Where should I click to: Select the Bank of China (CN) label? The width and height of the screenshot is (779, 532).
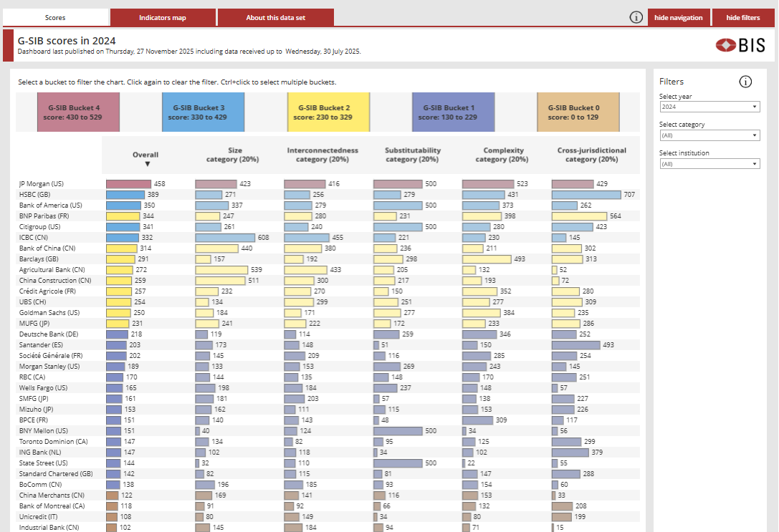47,248
